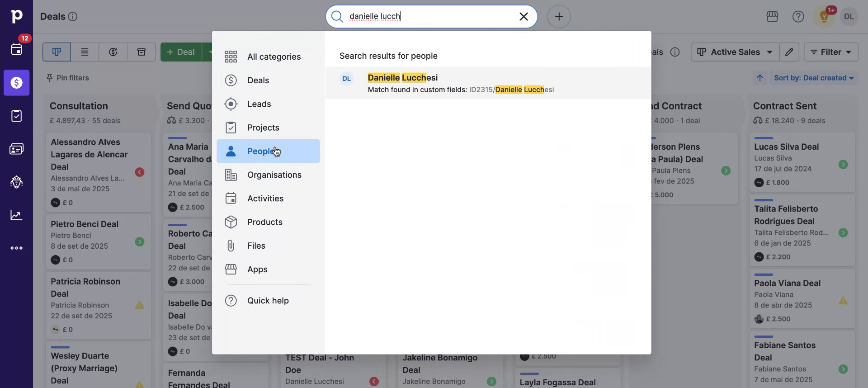Open the Insights chart icon in the sidebar
The image size is (868, 388).
coord(16,215)
